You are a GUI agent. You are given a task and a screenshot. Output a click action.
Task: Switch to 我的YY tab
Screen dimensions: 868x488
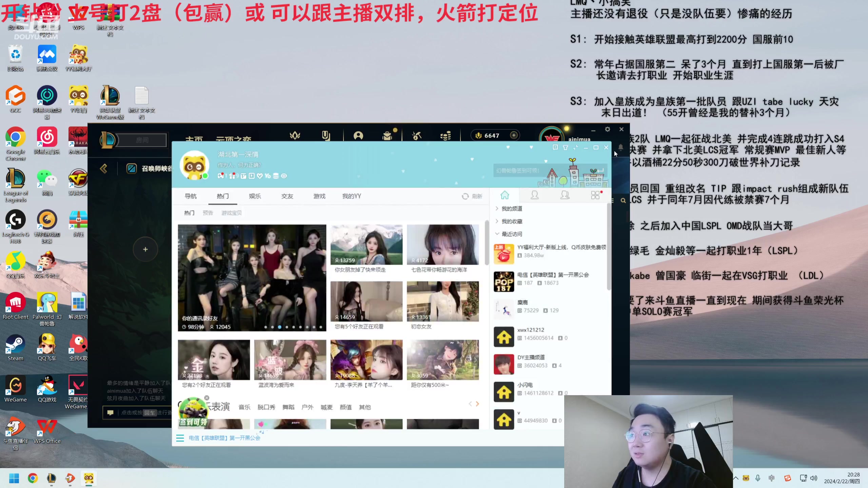(351, 196)
